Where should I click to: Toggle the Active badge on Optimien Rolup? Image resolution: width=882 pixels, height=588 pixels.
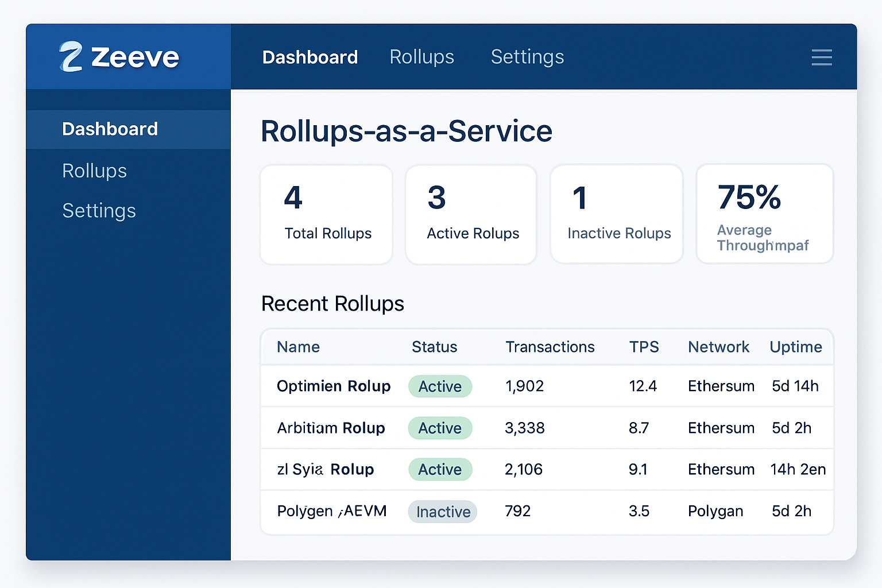440,386
